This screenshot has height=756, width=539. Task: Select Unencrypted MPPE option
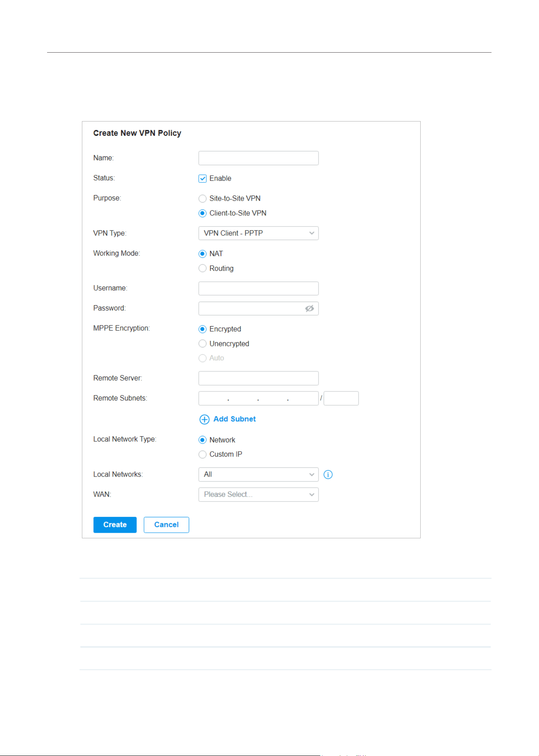click(203, 344)
